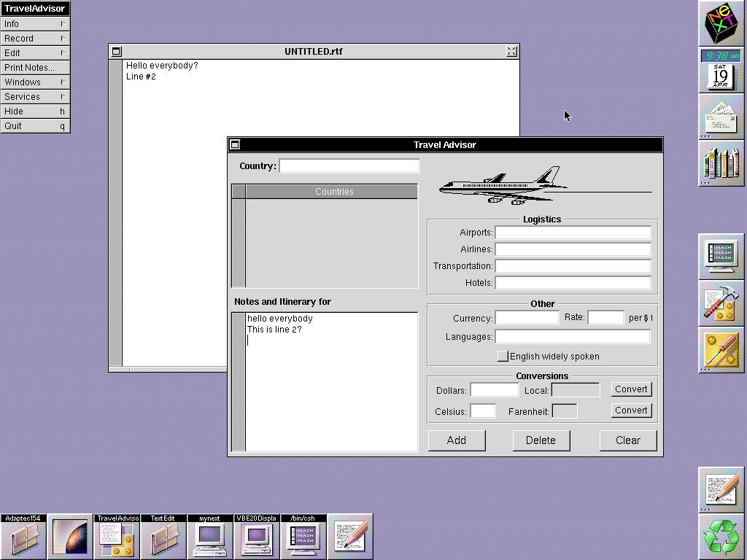The image size is (747, 560).
Task: Open the Terminal monitor icon in dock
Action: tap(721, 256)
